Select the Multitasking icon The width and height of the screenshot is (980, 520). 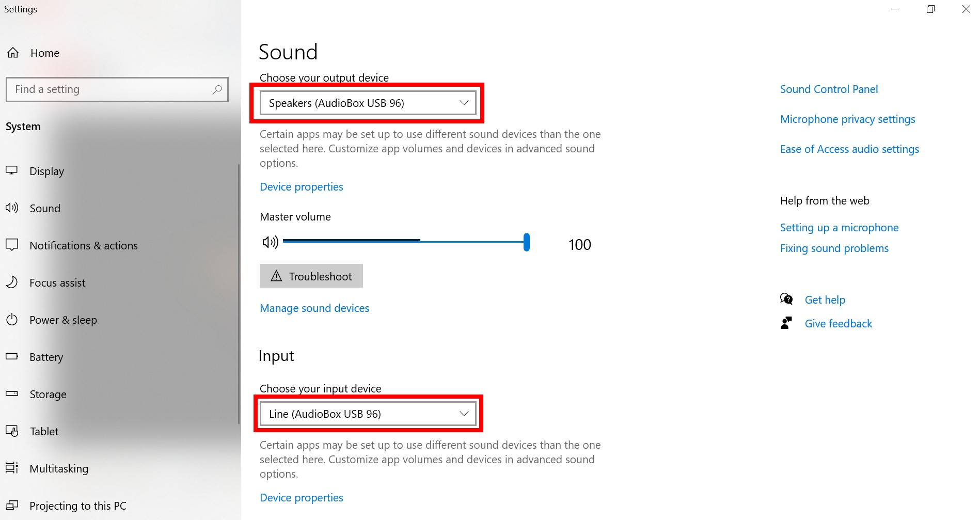coord(12,468)
